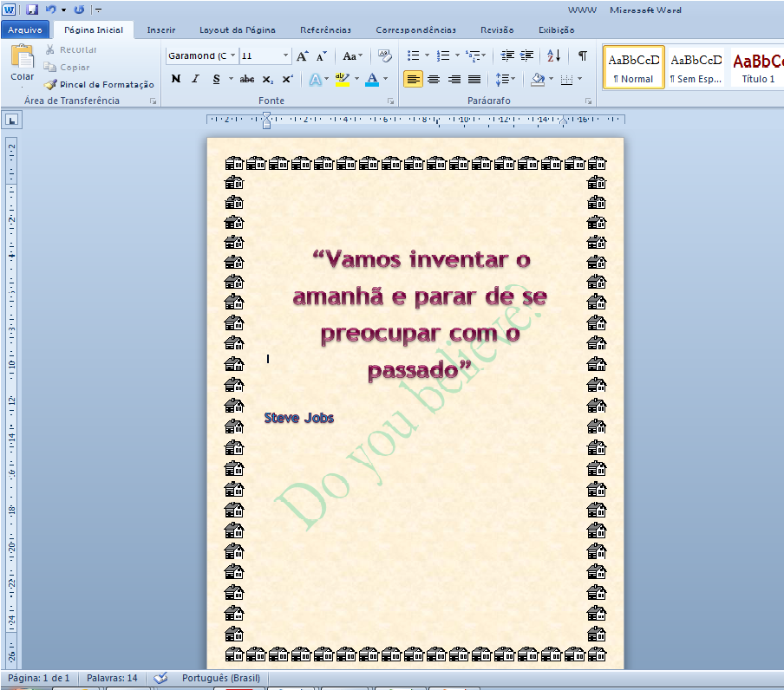Screen dimensions: 784x690
Task: Open the borders dropdown arrow
Action: pyautogui.click(x=580, y=79)
